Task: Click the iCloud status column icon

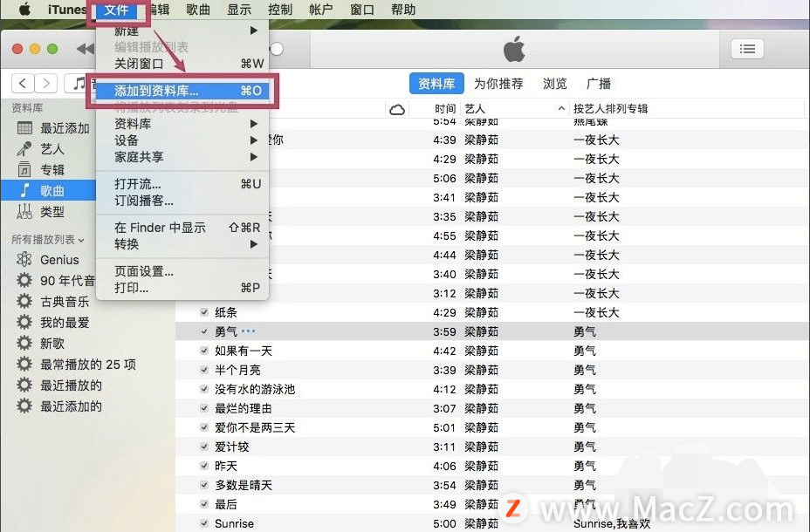Action: [x=397, y=109]
